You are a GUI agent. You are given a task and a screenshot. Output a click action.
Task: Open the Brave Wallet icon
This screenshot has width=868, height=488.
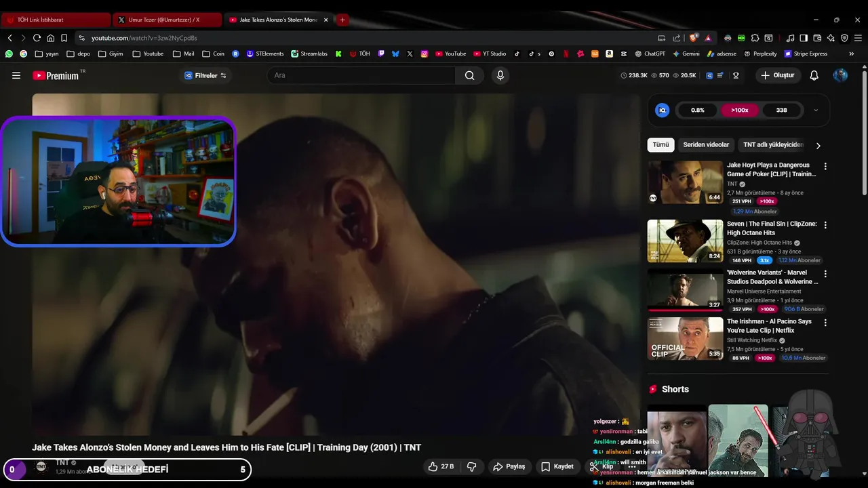point(817,38)
